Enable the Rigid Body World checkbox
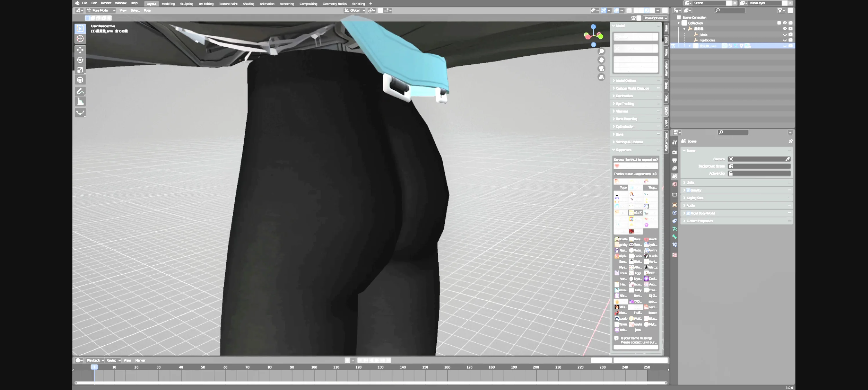Screen dimensions: 868x390 pyautogui.click(x=688, y=213)
